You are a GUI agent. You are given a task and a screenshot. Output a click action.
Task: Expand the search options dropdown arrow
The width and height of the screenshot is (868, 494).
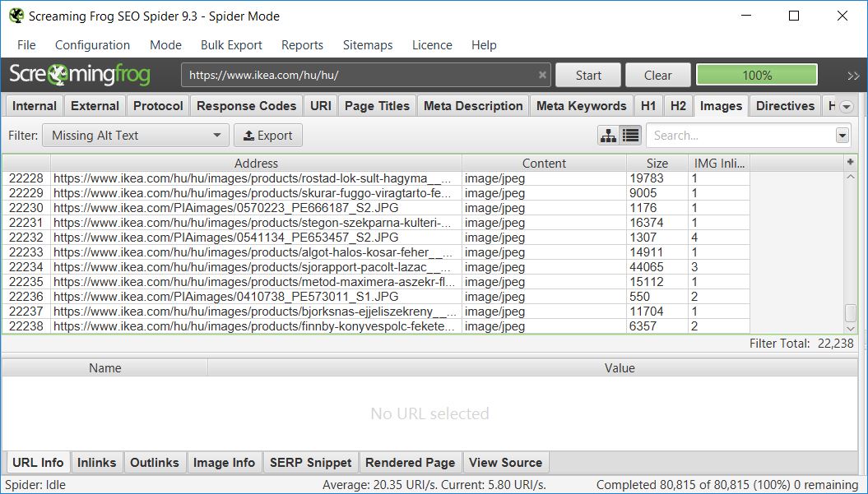coord(842,136)
